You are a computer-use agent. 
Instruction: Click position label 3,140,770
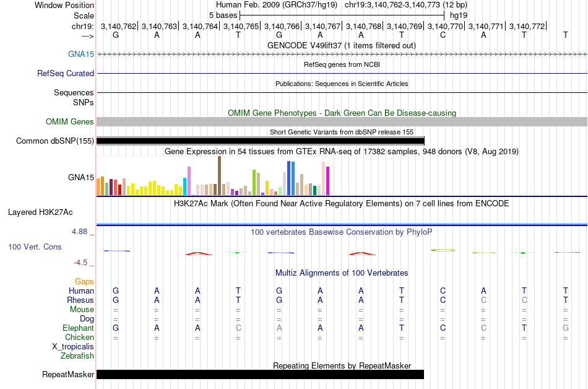[446, 26]
